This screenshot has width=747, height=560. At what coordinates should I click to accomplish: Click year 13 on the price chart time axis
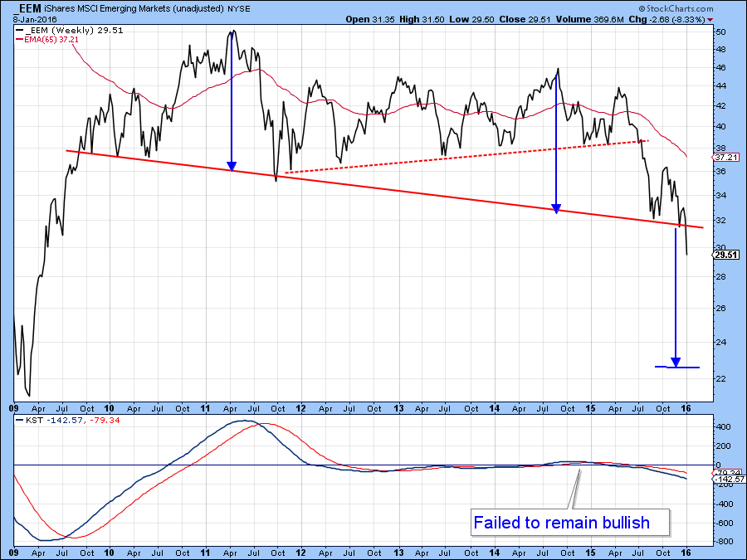tap(398, 408)
